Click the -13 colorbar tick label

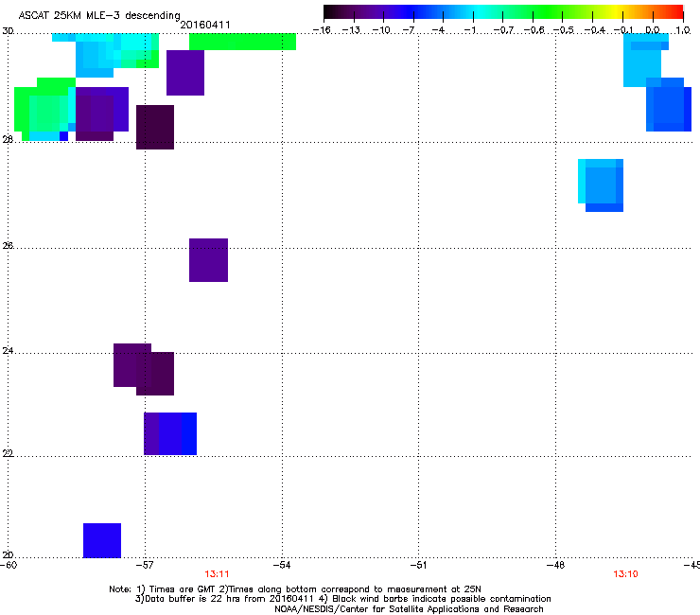pyautogui.click(x=351, y=30)
